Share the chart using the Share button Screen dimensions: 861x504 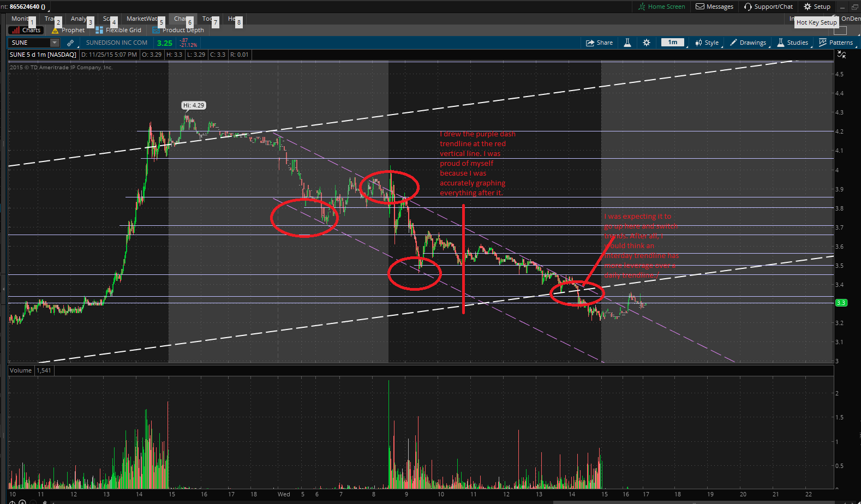[x=599, y=43]
